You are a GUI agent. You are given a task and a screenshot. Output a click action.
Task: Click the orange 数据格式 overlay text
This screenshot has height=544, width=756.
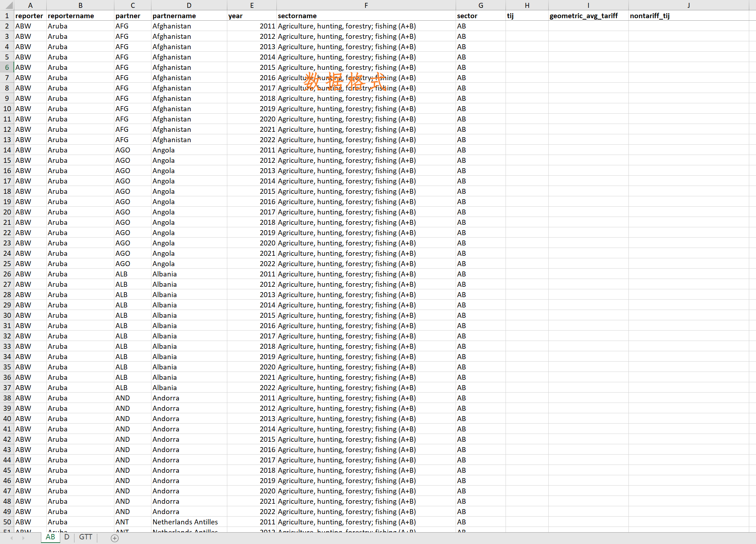pyautogui.click(x=345, y=82)
